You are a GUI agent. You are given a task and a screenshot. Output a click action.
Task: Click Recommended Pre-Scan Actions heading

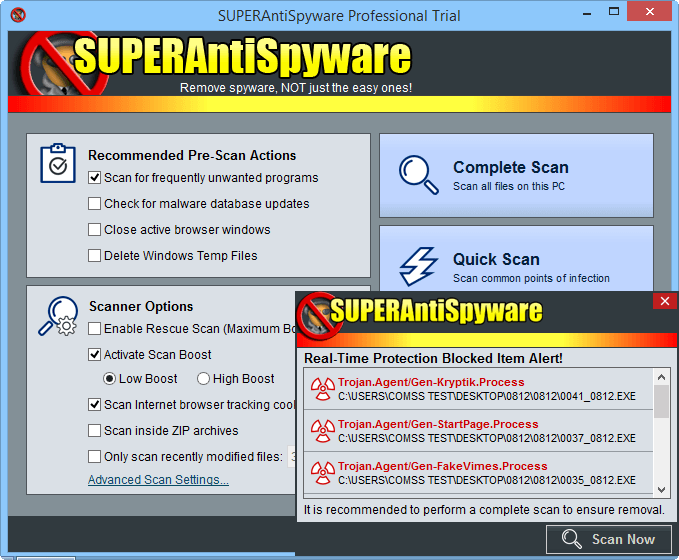click(192, 155)
